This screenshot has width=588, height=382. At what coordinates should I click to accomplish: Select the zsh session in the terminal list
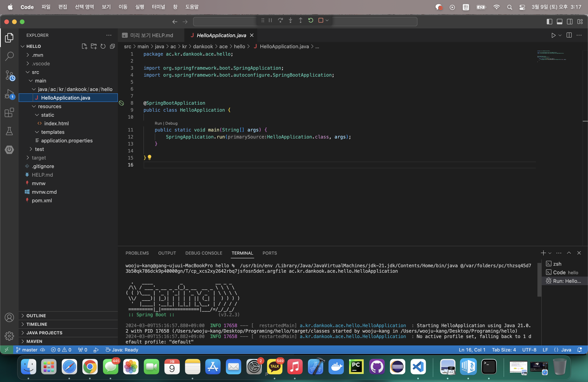pos(557,264)
